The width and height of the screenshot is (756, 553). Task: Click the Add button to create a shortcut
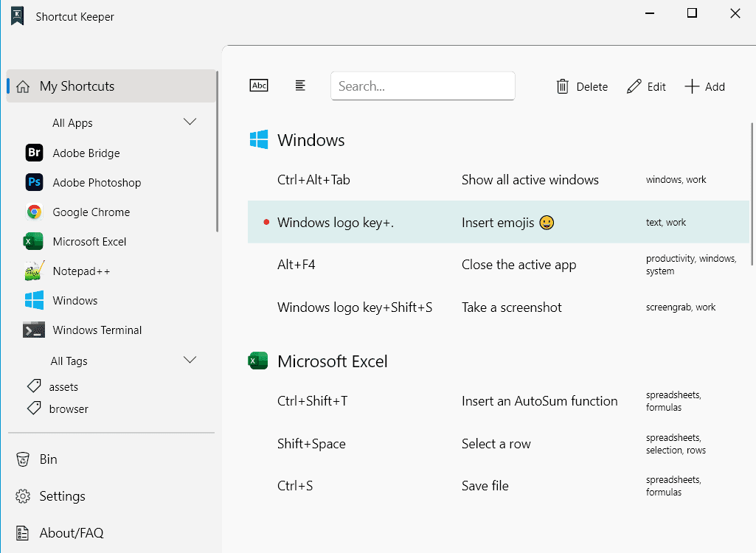(x=704, y=86)
